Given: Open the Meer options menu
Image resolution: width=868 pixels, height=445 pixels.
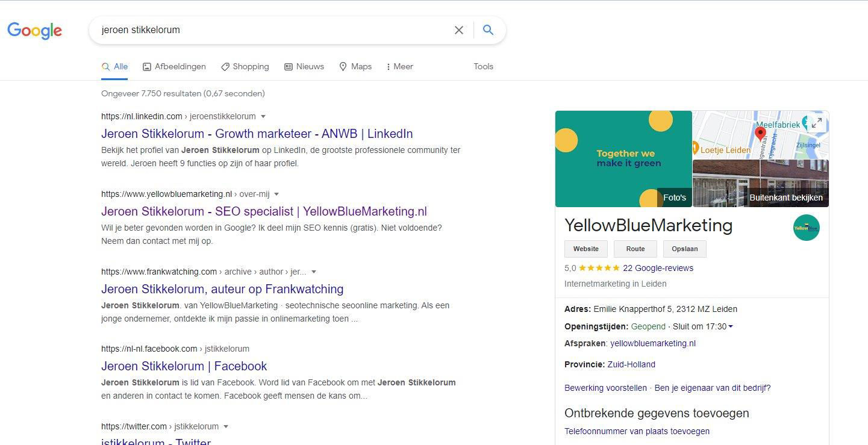Looking at the screenshot, I should (x=399, y=67).
